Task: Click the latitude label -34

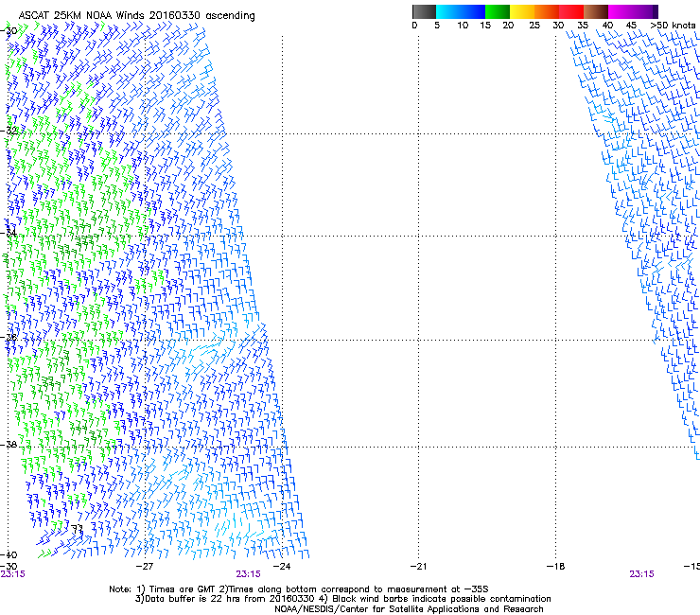Action: tap(9, 233)
